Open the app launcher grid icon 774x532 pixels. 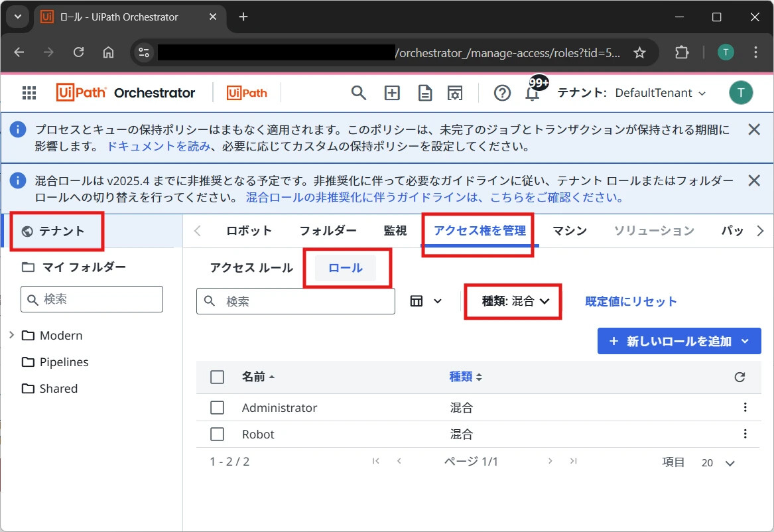(x=29, y=93)
